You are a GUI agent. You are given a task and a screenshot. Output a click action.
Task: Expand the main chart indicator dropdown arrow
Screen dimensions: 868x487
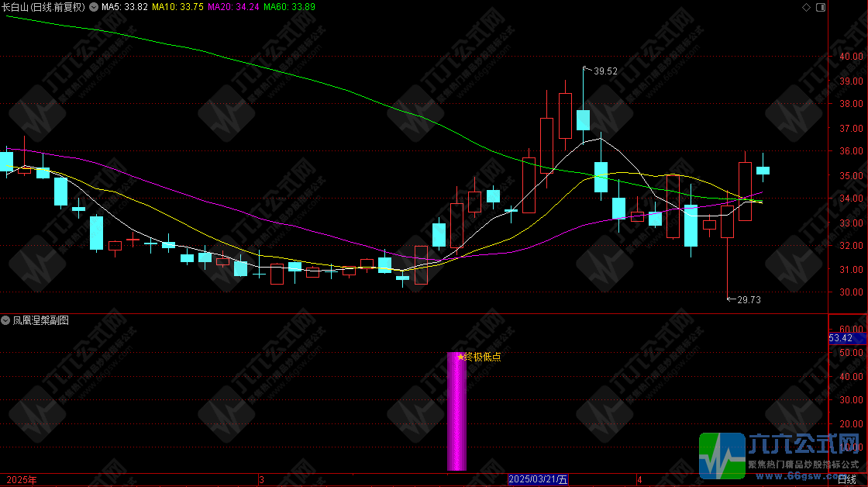click(x=94, y=7)
